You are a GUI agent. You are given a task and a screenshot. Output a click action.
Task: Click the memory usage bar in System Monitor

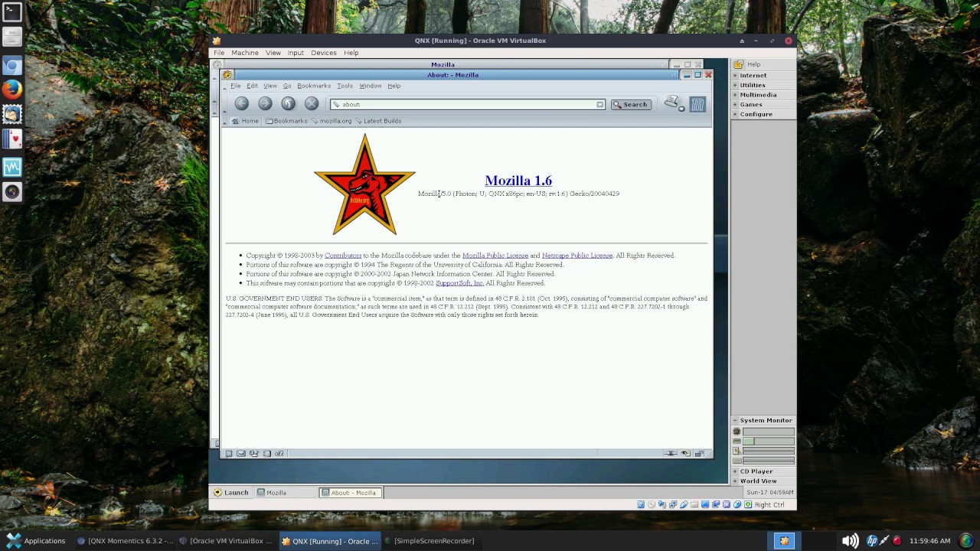pos(768,442)
